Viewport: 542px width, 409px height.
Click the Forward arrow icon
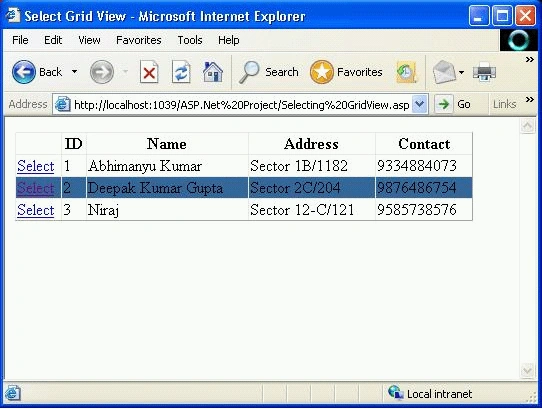click(102, 72)
